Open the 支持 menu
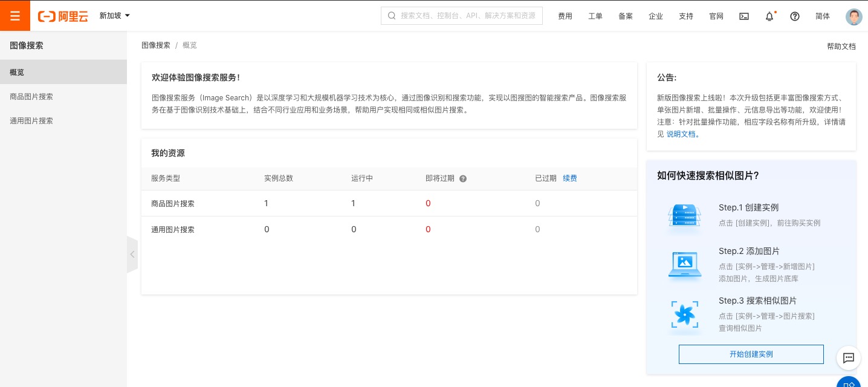The height and width of the screenshot is (387, 868). tap(686, 16)
